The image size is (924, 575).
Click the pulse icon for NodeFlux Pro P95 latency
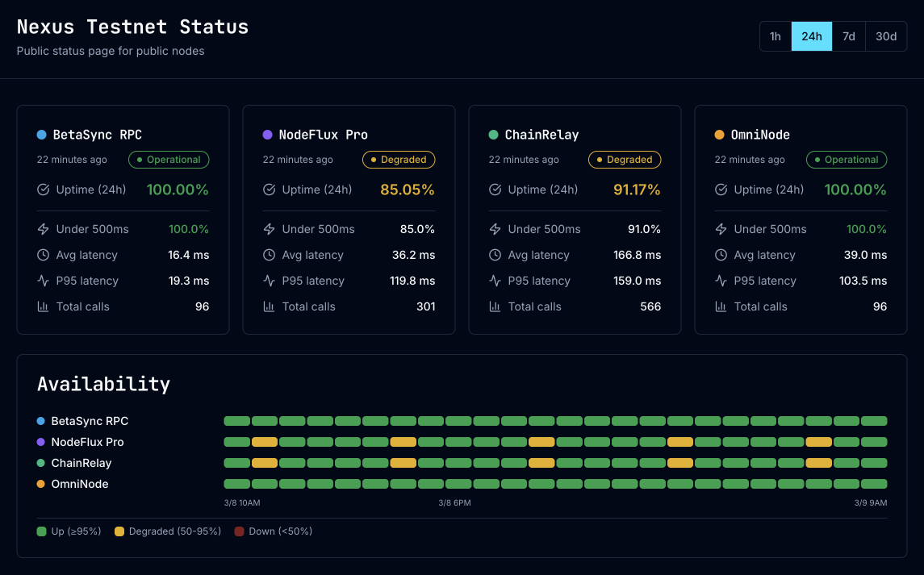point(269,281)
